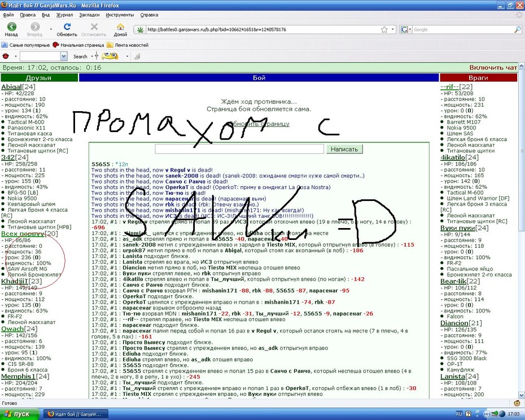This screenshot has height=420, width=525.
Task: Bookmark page using the star icon
Action: 384,29
